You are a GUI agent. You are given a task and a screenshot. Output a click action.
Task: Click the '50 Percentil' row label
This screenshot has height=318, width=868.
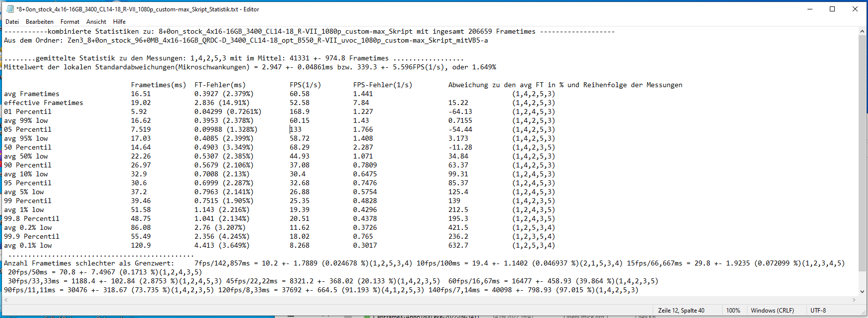point(28,148)
